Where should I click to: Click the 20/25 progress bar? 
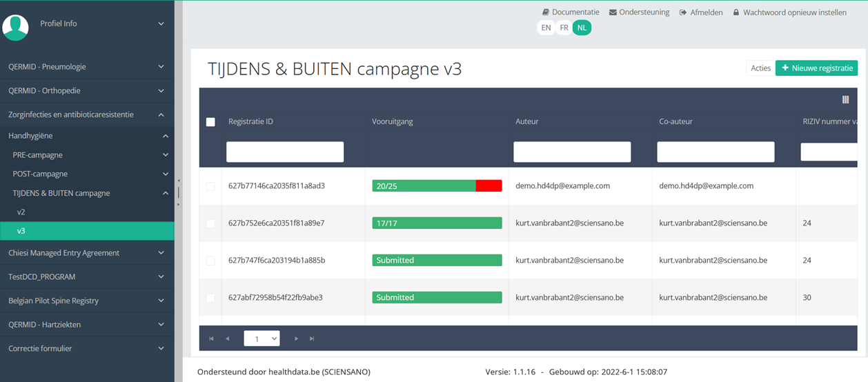click(x=437, y=186)
